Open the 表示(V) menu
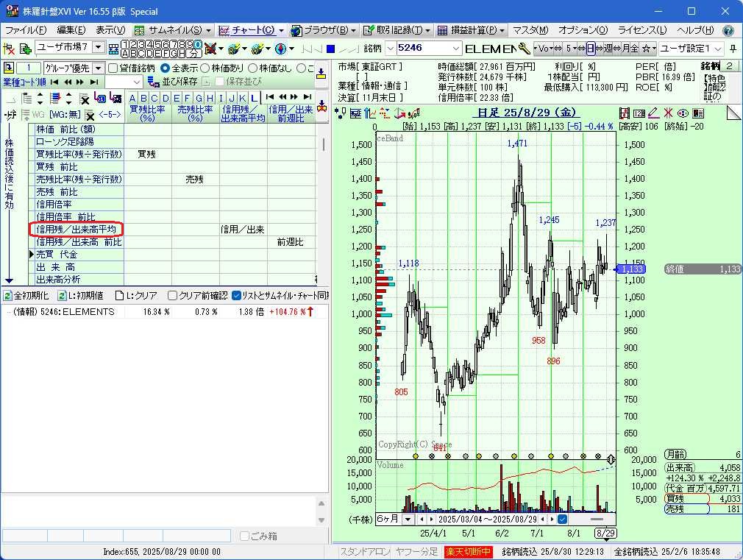The height and width of the screenshot is (560, 743). (x=110, y=30)
